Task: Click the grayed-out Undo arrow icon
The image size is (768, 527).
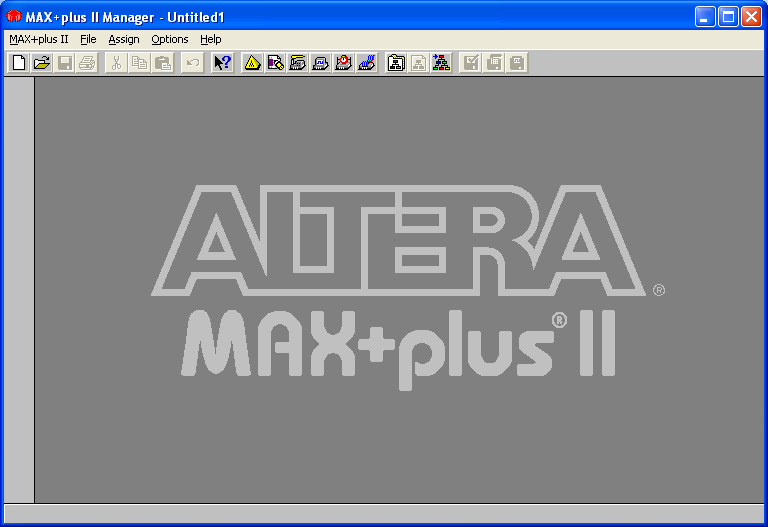Action: [192, 63]
